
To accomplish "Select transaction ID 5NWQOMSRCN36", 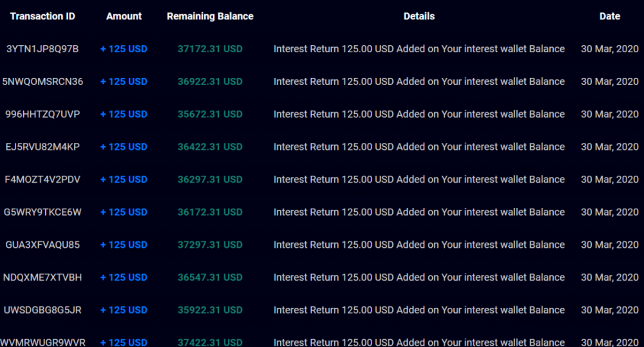I will [x=43, y=82].
